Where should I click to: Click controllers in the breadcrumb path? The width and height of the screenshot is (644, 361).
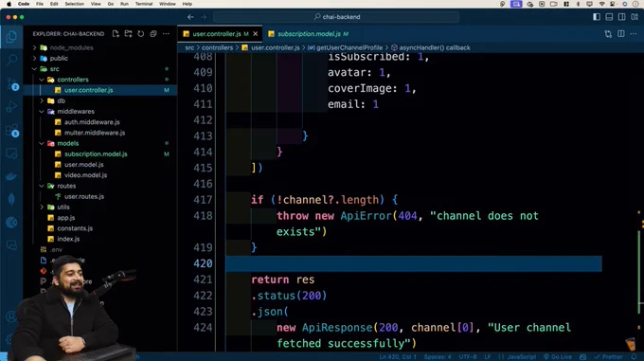(217, 47)
